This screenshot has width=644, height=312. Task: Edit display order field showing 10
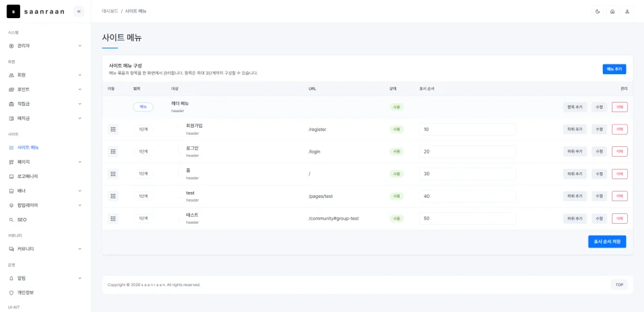(468, 130)
